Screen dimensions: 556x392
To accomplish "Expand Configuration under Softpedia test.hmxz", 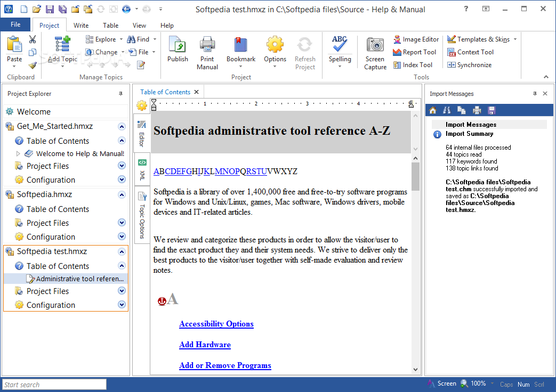I will (122, 305).
